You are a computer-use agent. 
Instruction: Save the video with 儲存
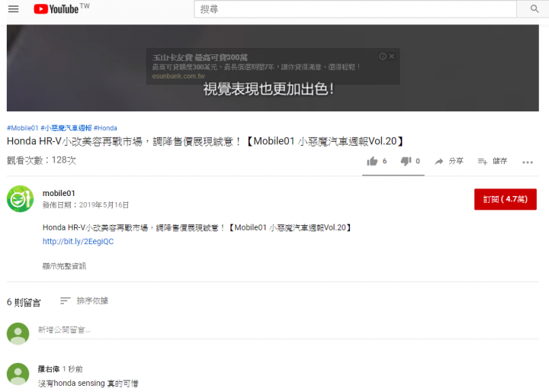click(x=493, y=161)
